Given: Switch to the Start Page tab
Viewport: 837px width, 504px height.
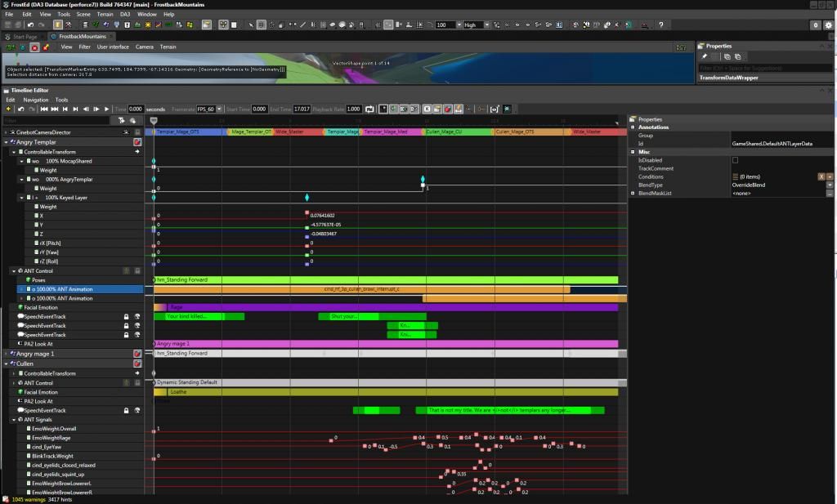Looking at the screenshot, I should click(25, 37).
